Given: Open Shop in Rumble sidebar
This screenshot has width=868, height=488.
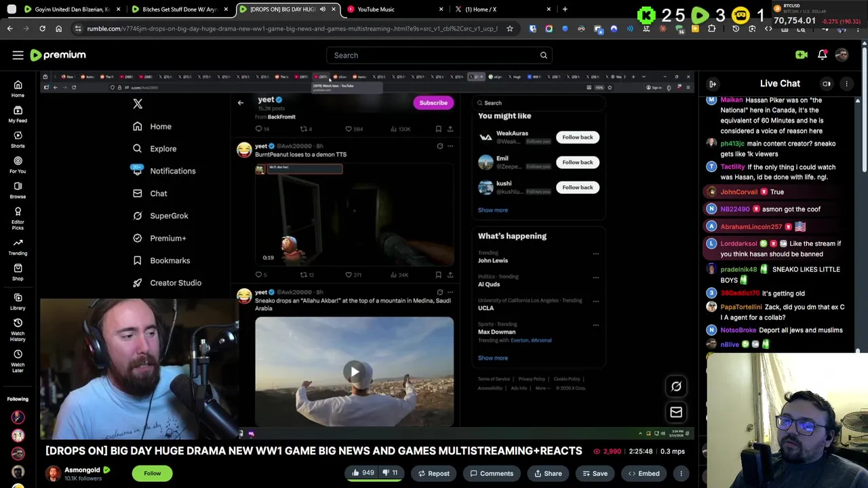Looking at the screenshot, I should (x=18, y=272).
